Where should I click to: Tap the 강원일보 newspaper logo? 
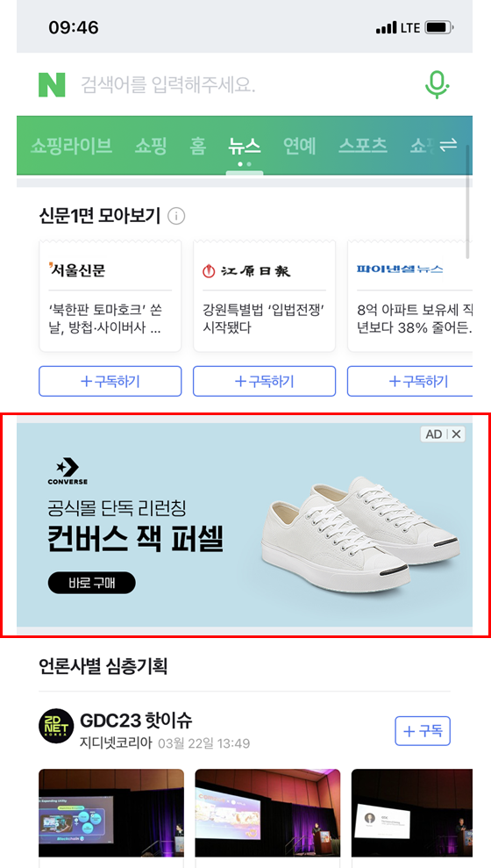pyautogui.click(x=246, y=270)
